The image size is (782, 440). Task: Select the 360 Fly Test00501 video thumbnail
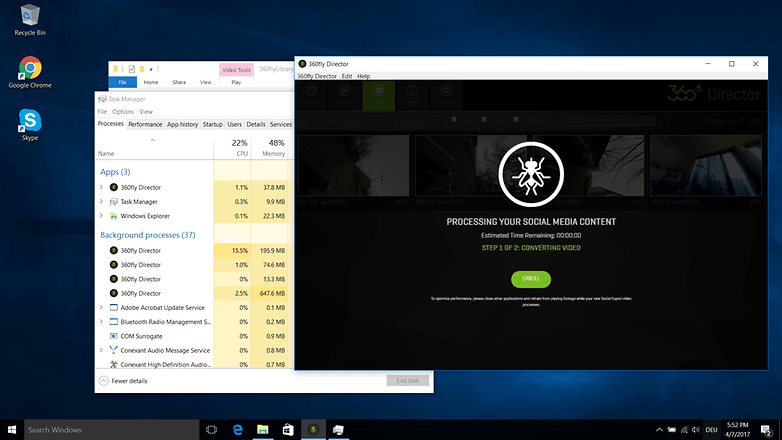pos(354,166)
